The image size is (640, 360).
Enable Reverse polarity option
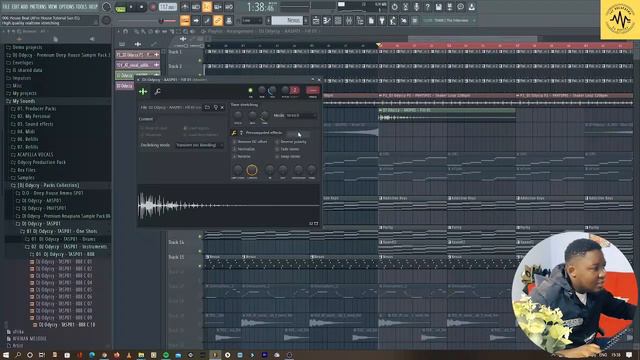tap(291, 142)
